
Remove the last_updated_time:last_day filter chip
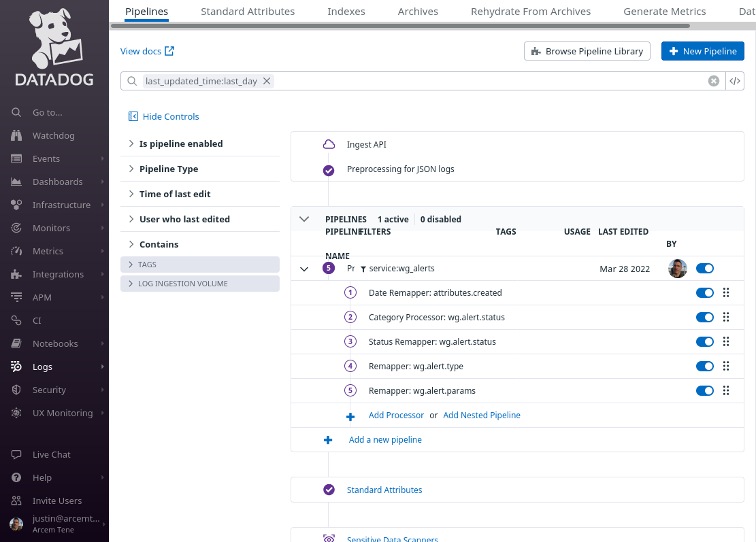267,81
